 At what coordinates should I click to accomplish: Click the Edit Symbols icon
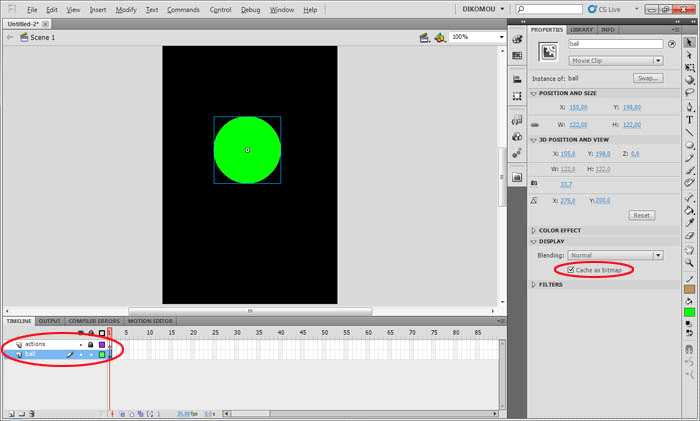[440, 38]
